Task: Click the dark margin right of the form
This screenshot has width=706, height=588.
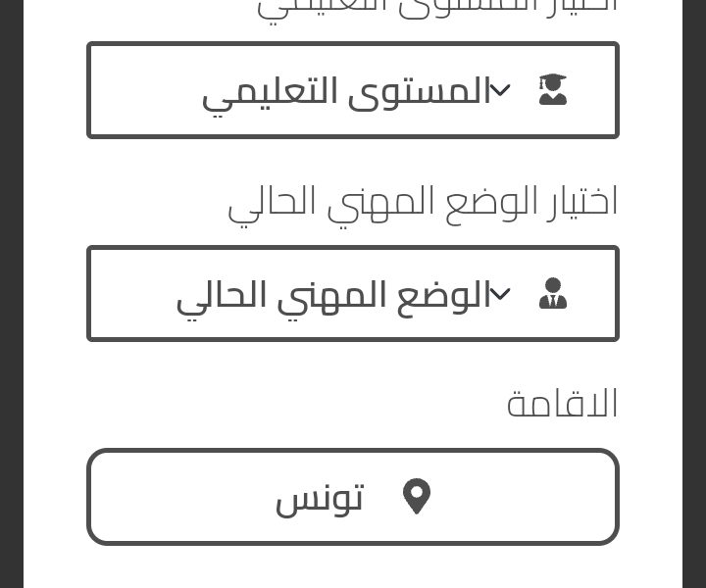Action: coord(694,294)
